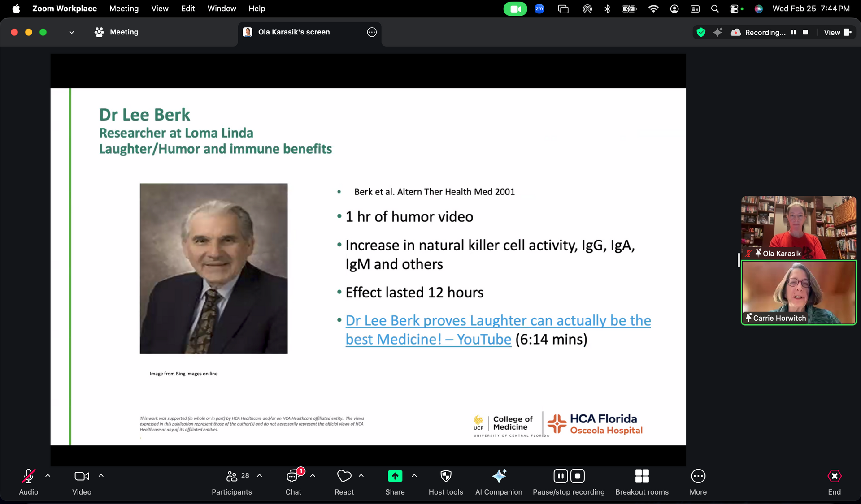Screen dimensions: 861x504
Task: Click the red End meeting button
Action: pos(834,476)
